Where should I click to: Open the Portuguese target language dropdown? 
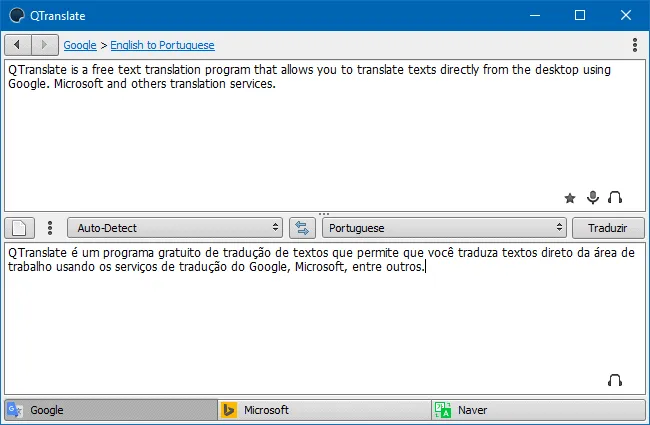pos(444,228)
